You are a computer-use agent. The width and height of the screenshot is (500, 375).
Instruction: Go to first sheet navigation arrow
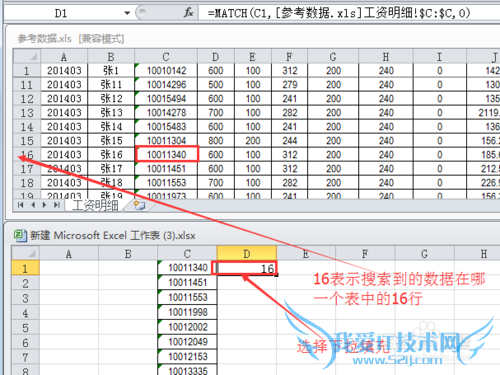(x=21, y=205)
